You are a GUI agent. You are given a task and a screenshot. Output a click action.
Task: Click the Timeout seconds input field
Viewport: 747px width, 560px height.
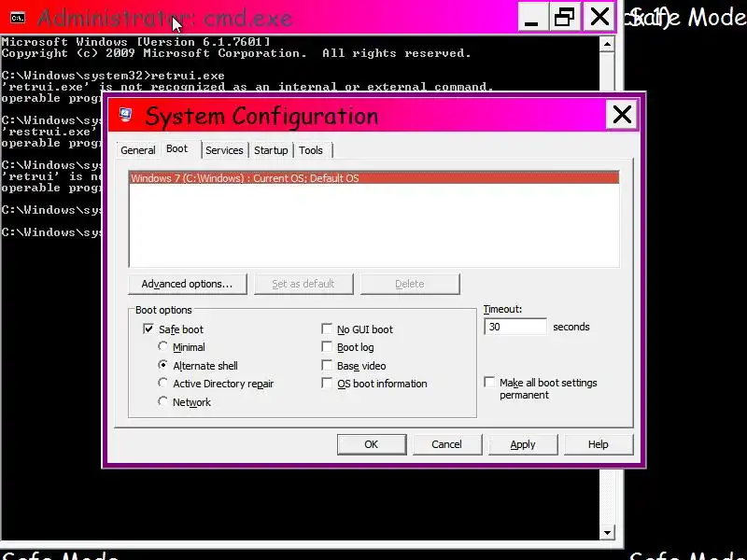[515, 327]
